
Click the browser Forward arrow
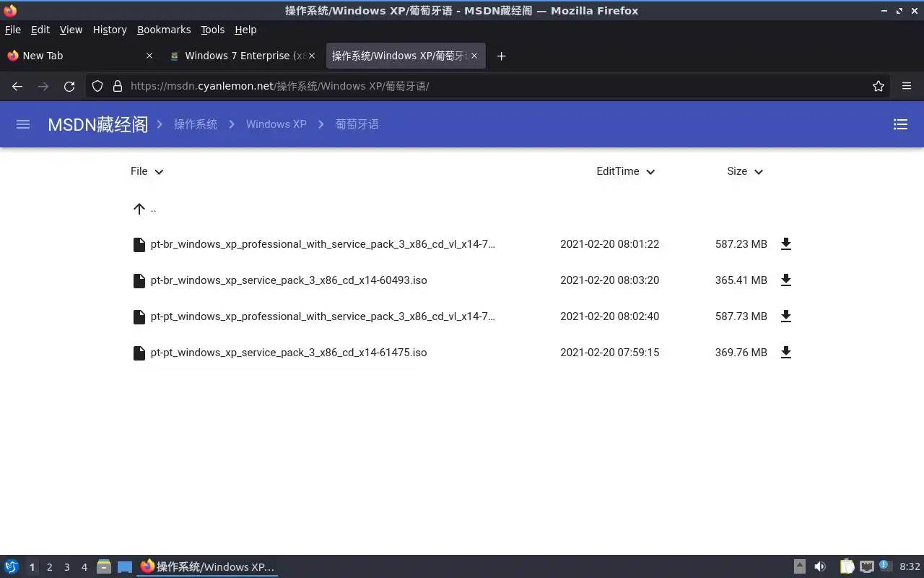coord(43,86)
